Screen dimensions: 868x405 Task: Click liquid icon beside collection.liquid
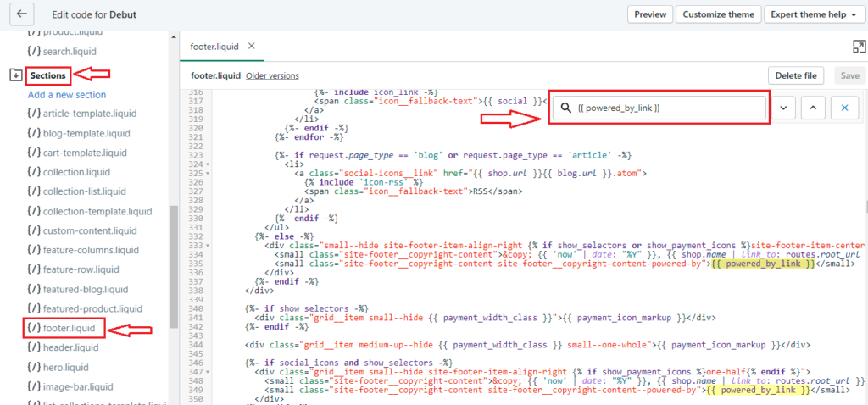pos(34,172)
